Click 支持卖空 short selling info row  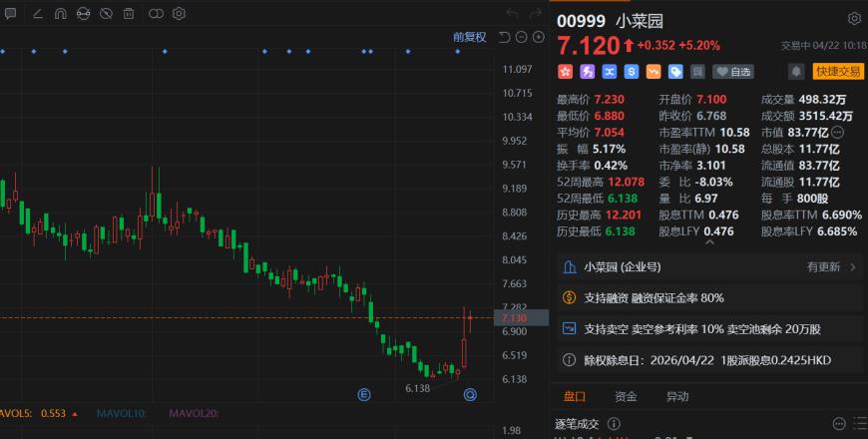[x=709, y=329]
